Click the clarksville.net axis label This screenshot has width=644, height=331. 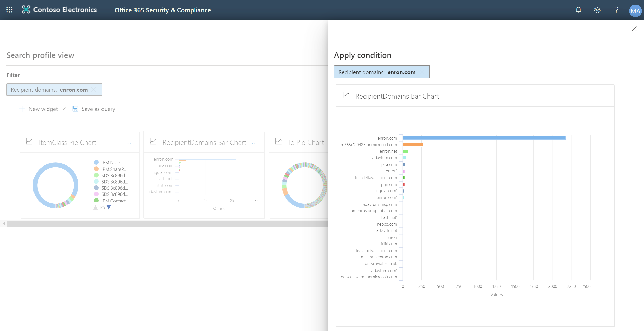[x=385, y=231]
